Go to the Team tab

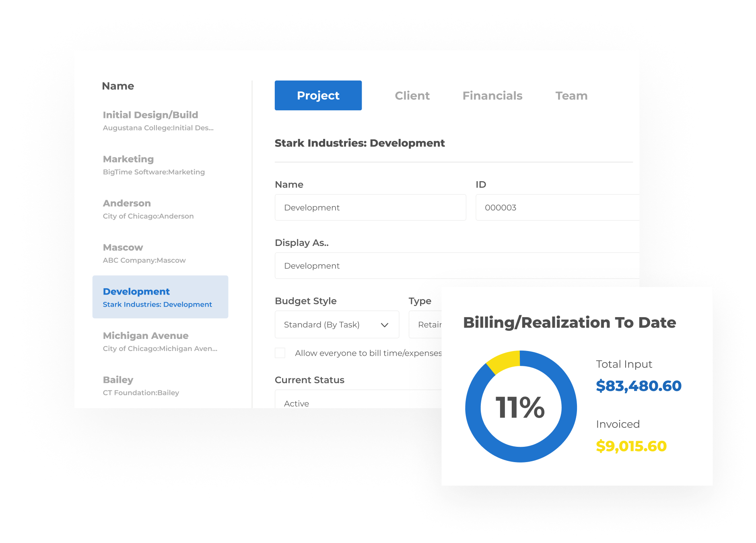[x=571, y=95]
